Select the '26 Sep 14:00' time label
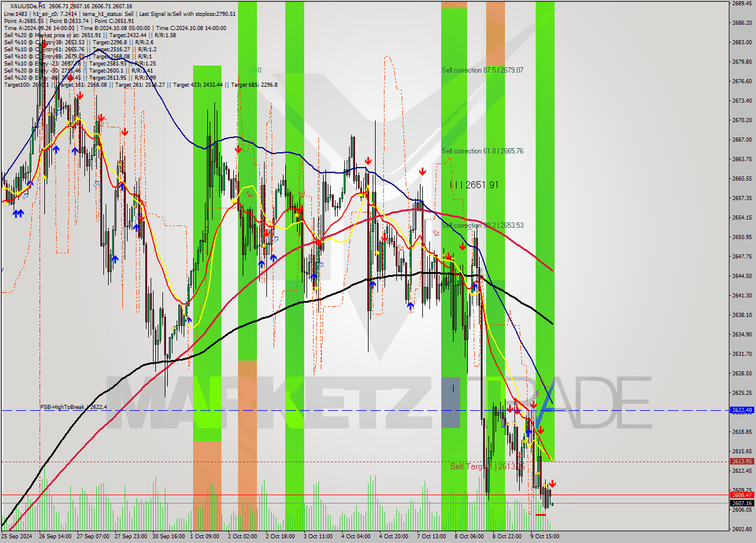 point(55,537)
